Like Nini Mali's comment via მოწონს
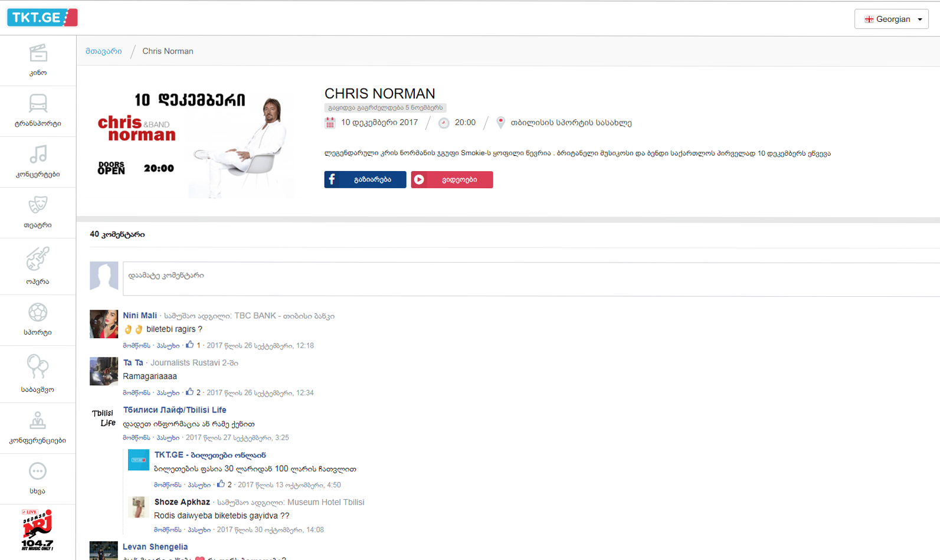 tap(136, 346)
